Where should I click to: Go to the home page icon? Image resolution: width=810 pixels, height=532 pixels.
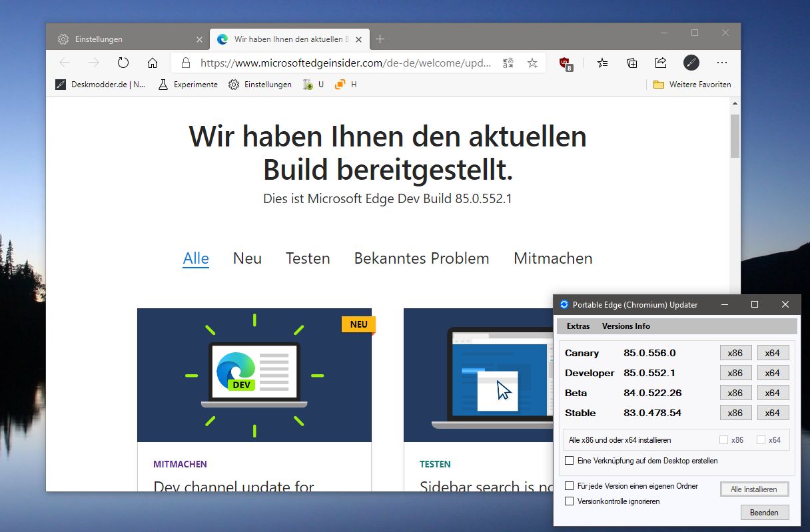[153, 63]
